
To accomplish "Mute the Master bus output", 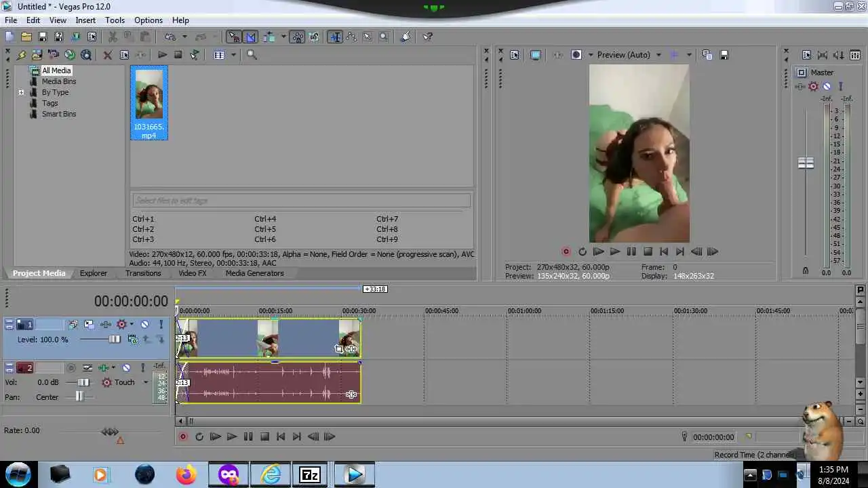I will pyautogui.click(x=827, y=86).
